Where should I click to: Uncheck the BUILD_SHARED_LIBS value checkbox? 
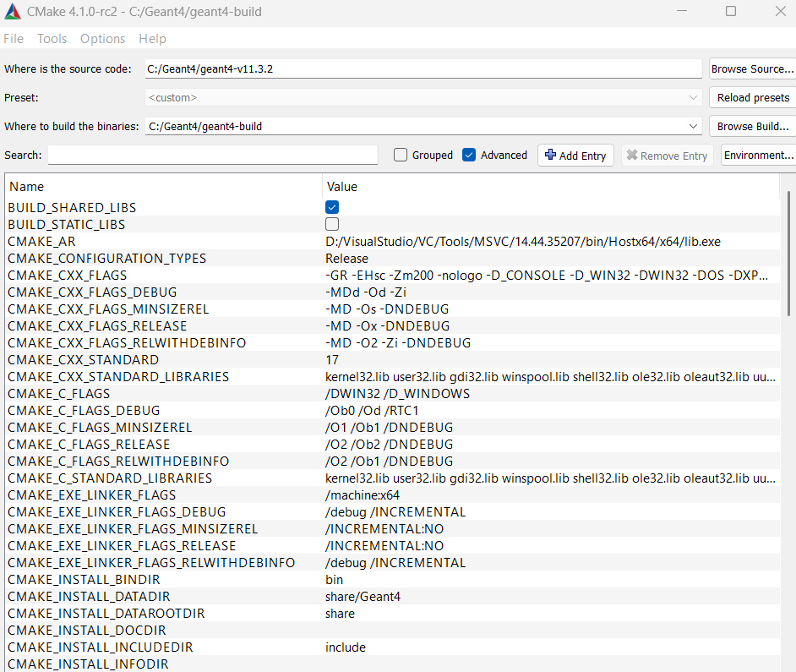(332, 207)
